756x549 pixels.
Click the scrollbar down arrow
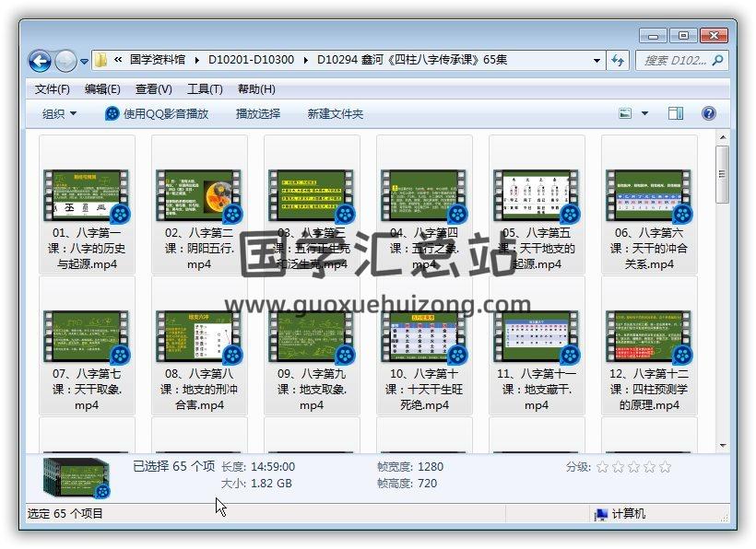[x=722, y=446]
